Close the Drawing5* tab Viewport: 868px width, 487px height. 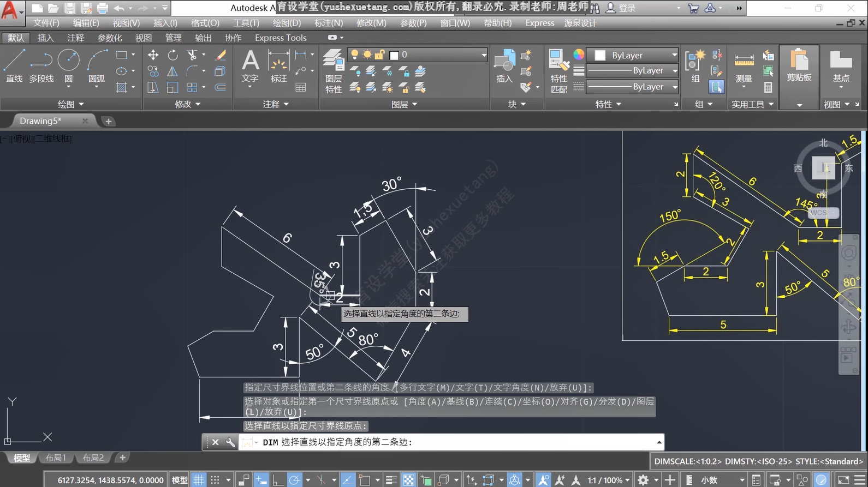(85, 121)
